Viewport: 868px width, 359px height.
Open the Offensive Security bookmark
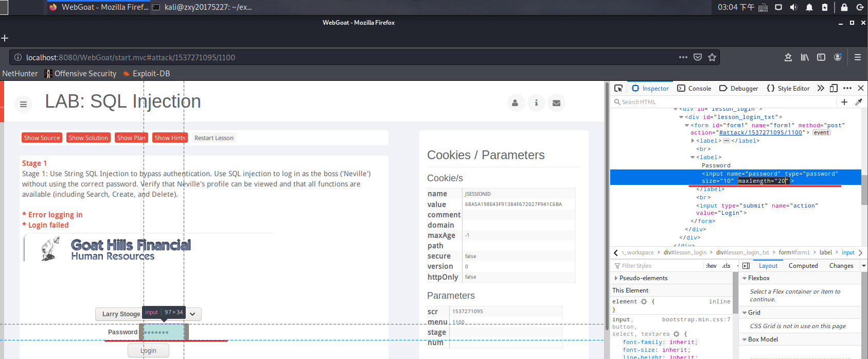click(80, 74)
